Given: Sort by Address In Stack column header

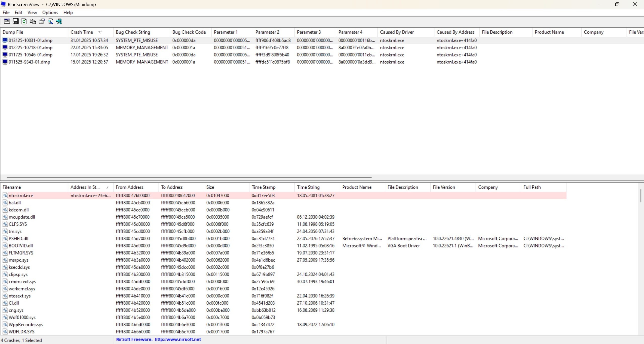Looking at the screenshot, I should pyautogui.click(x=85, y=187).
